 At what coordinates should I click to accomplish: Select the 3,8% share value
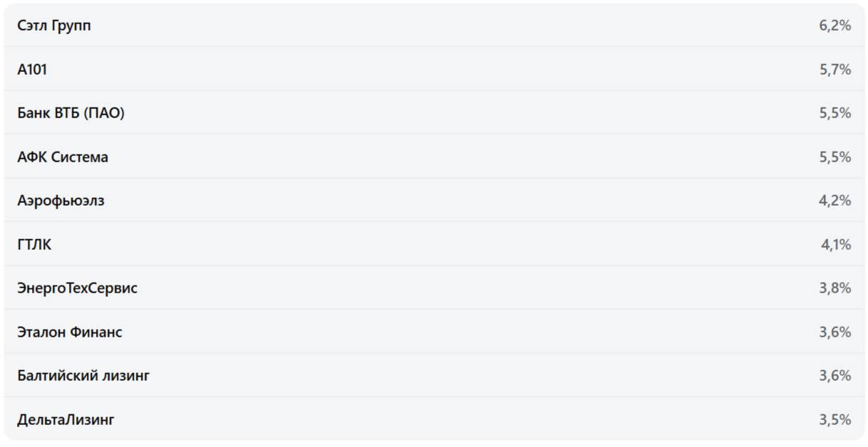click(x=835, y=288)
